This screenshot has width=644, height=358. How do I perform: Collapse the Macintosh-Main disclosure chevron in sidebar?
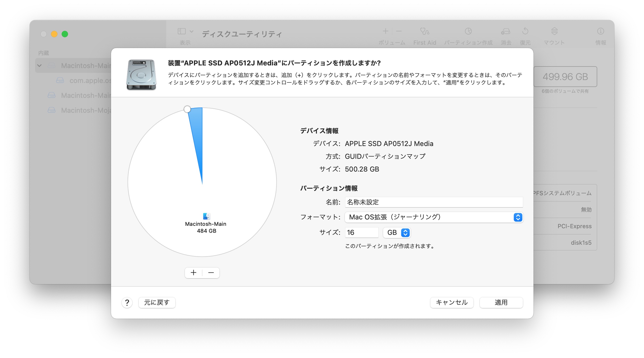tap(40, 65)
